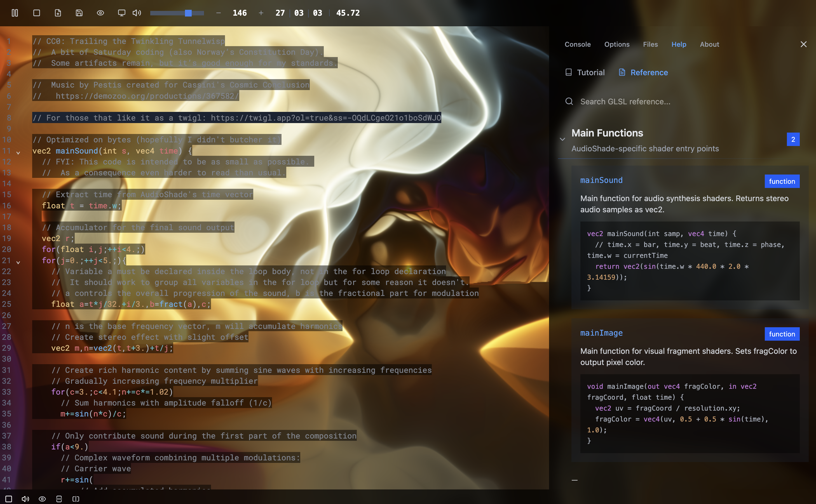Create a new file with the file-plus icon
The height and width of the screenshot is (504, 816).
(x=58, y=13)
